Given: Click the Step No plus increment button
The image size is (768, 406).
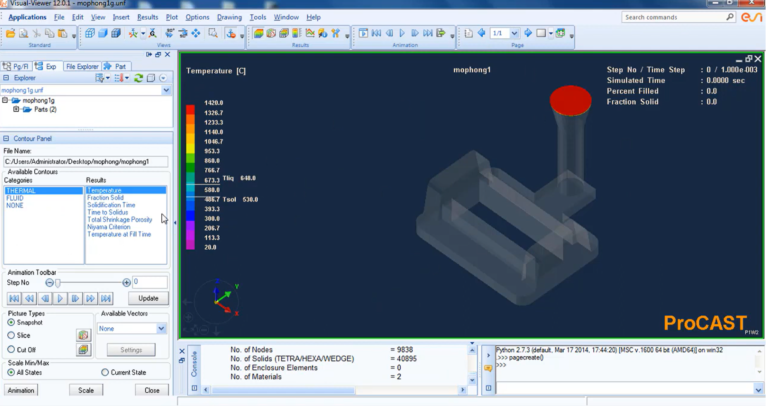Looking at the screenshot, I should coord(126,283).
